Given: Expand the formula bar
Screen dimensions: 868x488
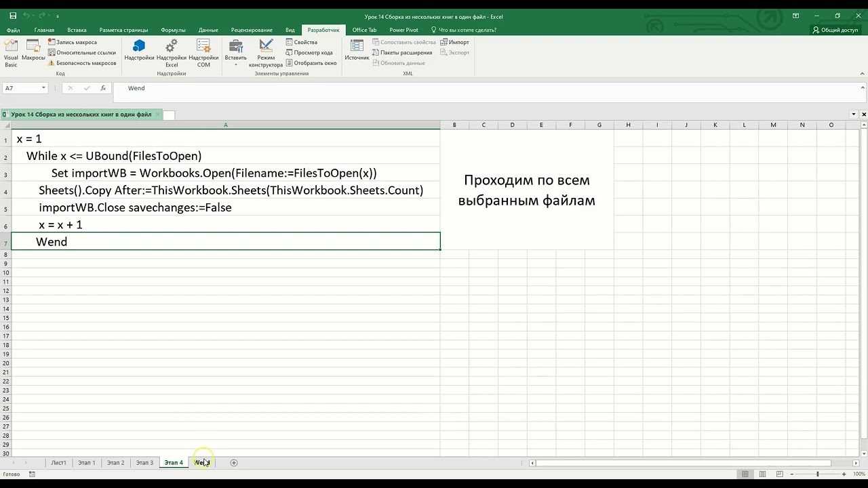Looking at the screenshot, I should tap(863, 88).
